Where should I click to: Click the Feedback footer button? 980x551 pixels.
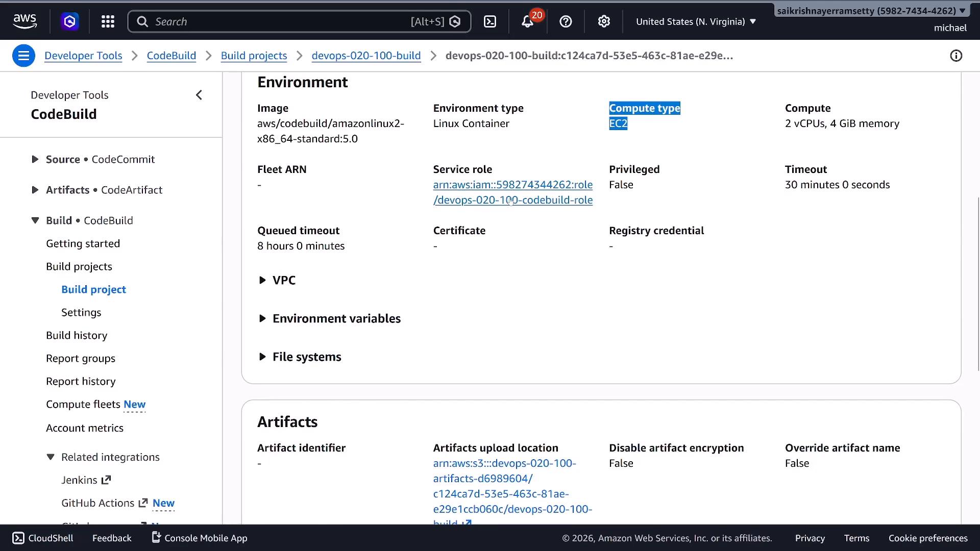(112, 538)
